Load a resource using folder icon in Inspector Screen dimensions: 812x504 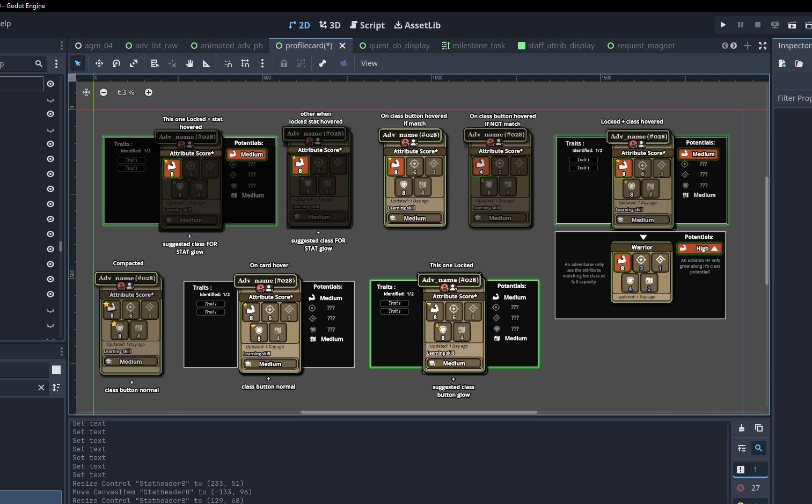[x=799, y=63]
